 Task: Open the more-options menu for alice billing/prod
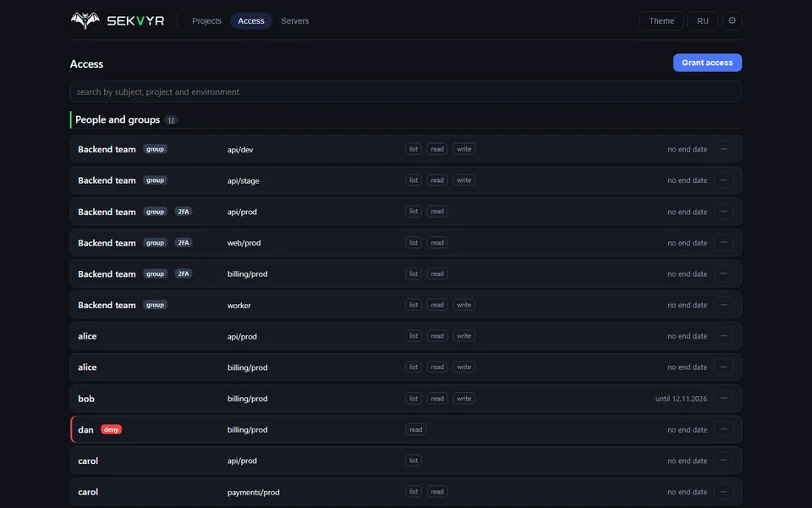tap(723, 367)
